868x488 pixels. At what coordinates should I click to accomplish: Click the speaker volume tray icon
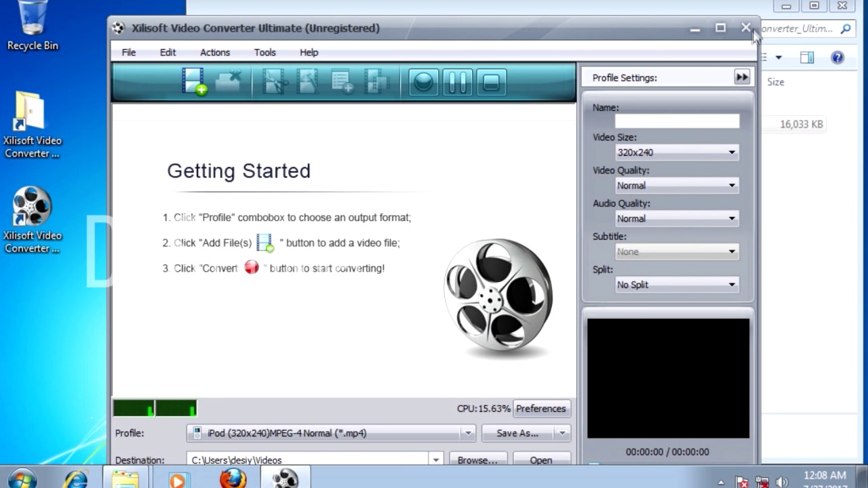click(782, 483)
